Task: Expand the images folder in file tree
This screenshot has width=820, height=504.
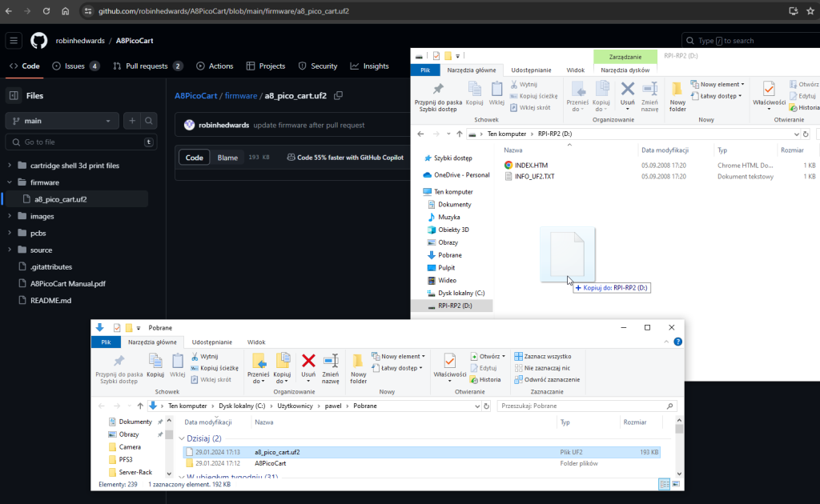Action: click(x=10, y=216)
